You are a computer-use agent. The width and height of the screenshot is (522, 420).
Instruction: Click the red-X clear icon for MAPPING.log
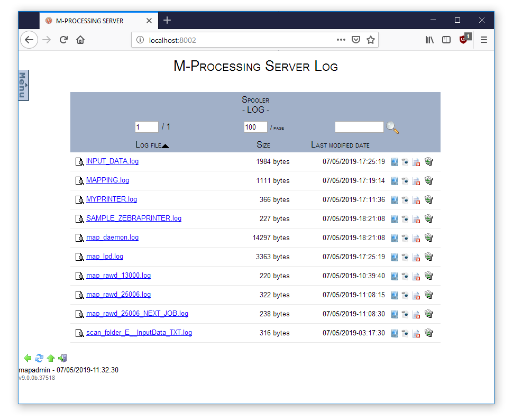pos(416,181)
